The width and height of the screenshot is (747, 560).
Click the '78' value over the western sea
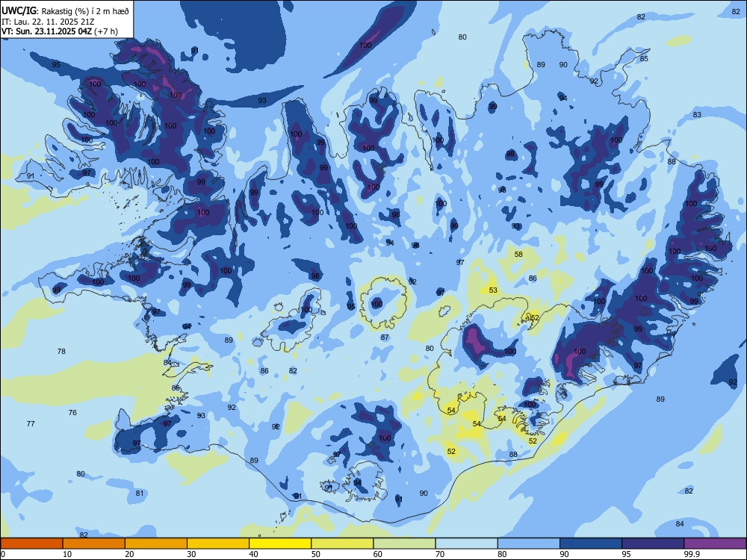pos(61,352)
